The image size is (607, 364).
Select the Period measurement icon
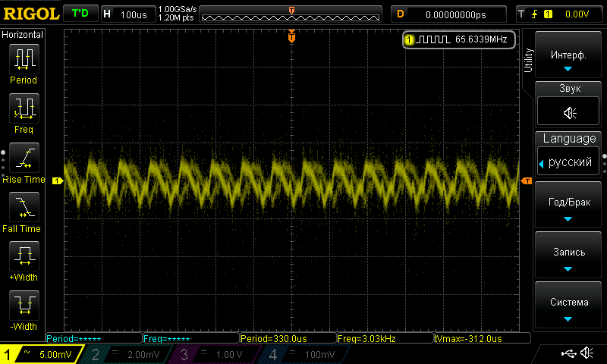pyautogui.click(x=24, y=58)
